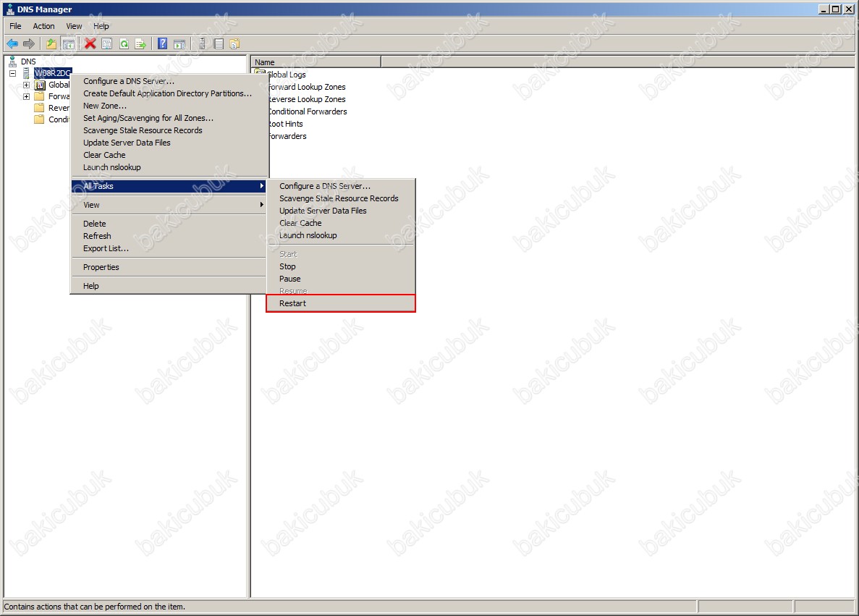Collapse the W08R2DC server node
Image resolution: width=859 pixels, height=616 pixels.
(12, 73)
